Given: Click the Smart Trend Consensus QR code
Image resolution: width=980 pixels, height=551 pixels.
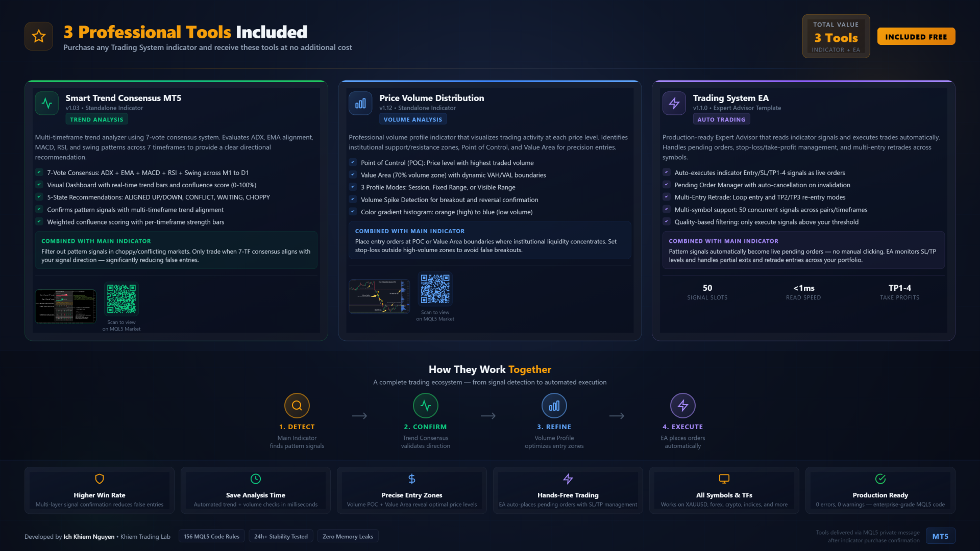Looking at the screenshot, I should pos(121,299).
